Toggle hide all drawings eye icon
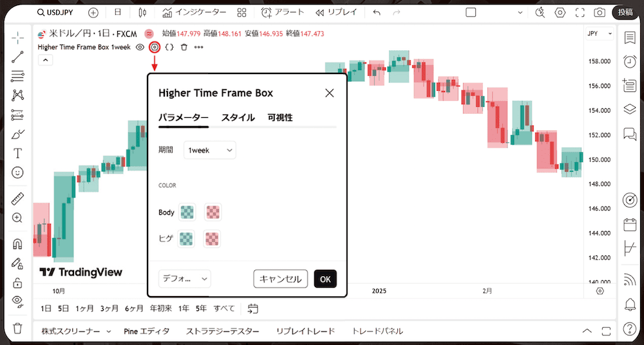Viewport: 644px width, 345px height. [x=17, y=301]
